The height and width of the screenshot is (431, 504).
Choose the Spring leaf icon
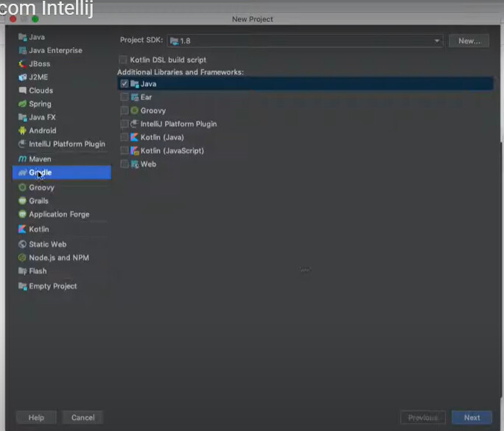coord(23,104)
